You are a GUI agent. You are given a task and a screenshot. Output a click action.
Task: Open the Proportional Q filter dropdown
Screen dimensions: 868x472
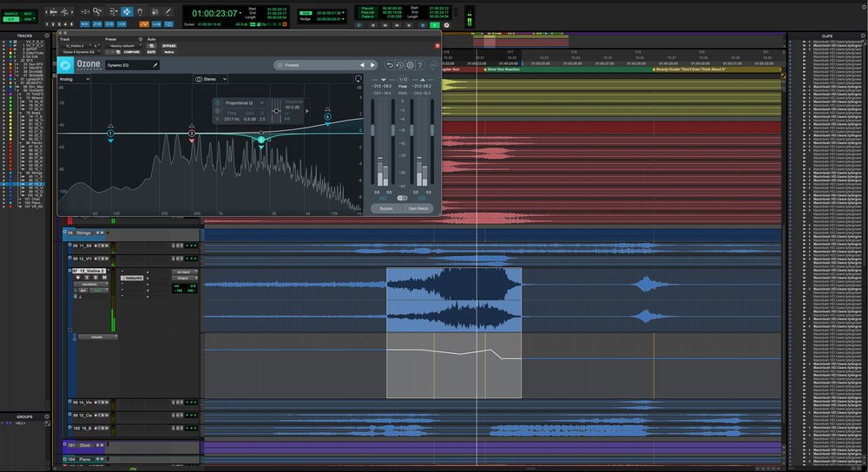click(244, 103)
